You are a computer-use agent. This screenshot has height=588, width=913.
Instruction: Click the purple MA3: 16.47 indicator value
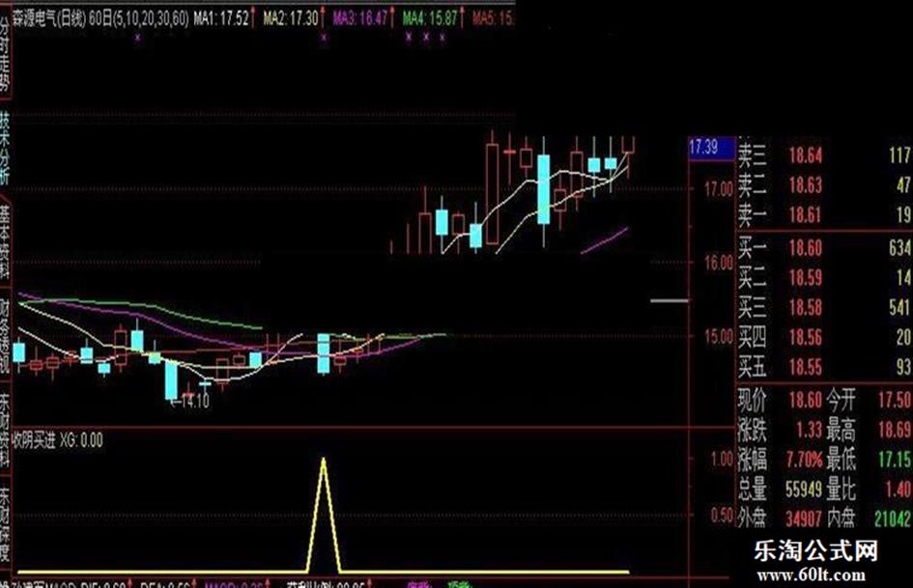click(x=359, y=19)
